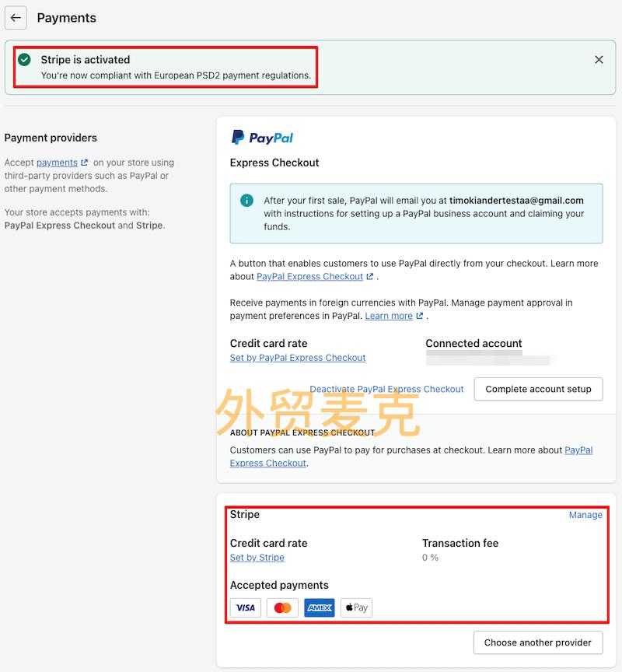Screen dimensions: 622x672
Task: Click the PayPal logo
Action: (x=262, y=138)
